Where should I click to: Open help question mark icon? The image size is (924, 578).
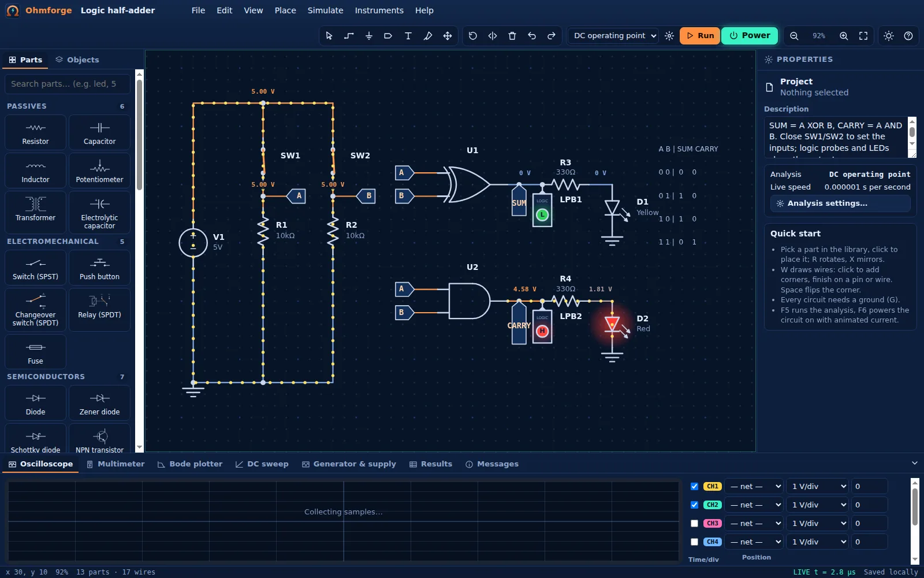tap(908, 36)
